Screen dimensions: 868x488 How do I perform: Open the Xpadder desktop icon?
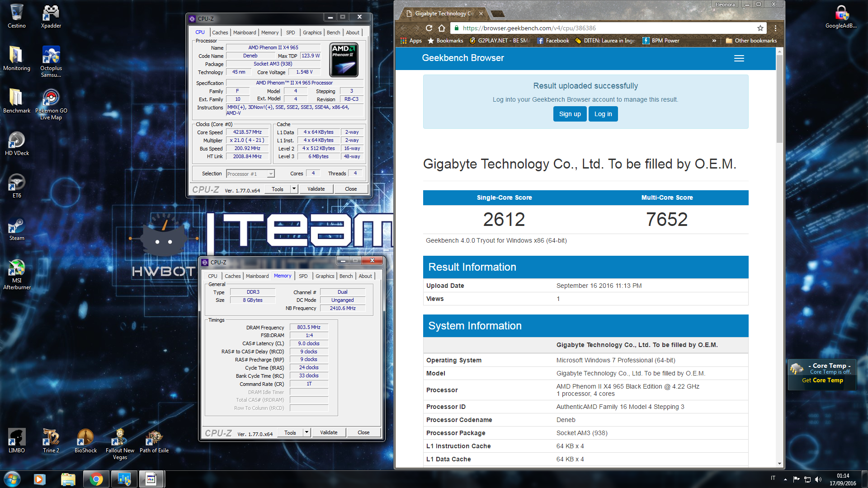[51, 16]
